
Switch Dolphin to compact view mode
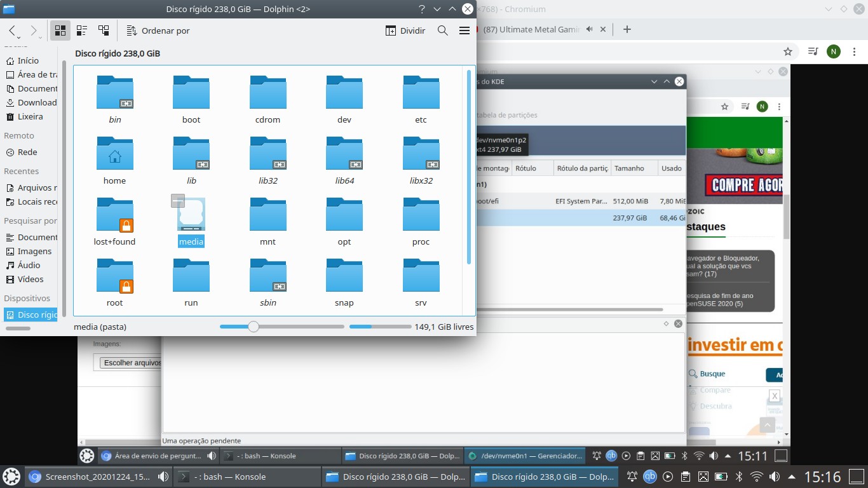tap(82, 30)
